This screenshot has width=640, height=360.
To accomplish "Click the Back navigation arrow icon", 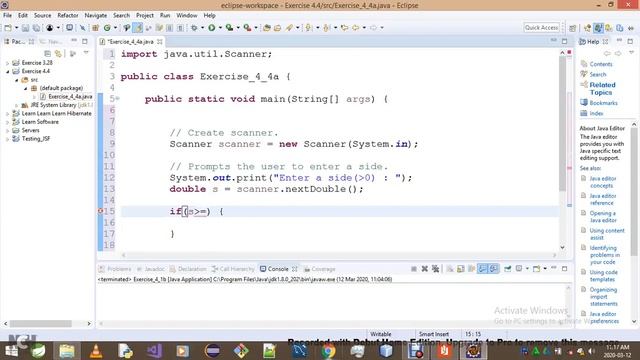I will [356, 28].
